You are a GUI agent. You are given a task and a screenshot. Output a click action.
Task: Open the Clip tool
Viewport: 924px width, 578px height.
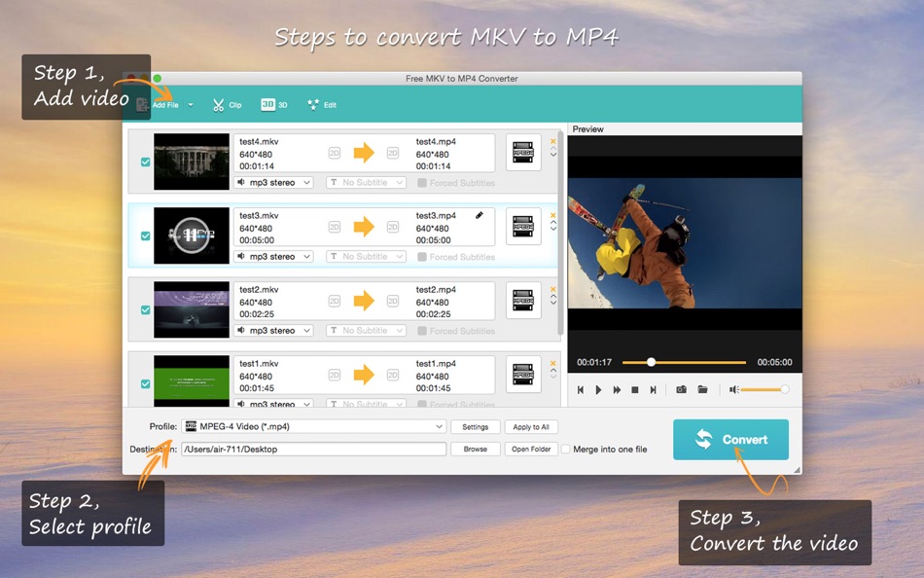[227, 105]
